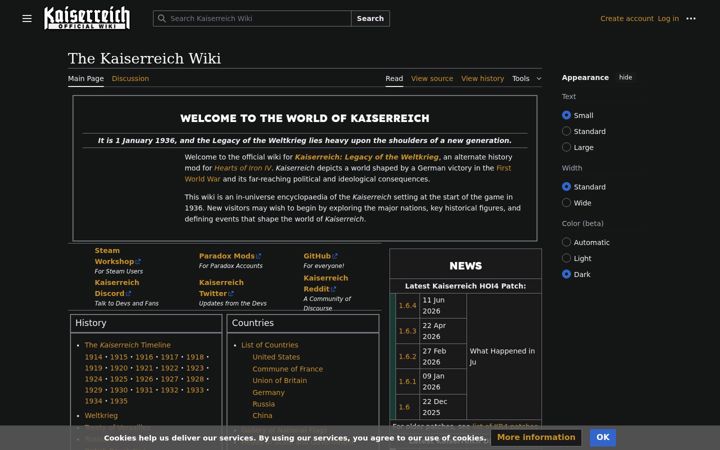Click external link icon beside GitHub
Image resolution: width=720 pixels, height=450 pixels.
click(x=335, y=256)
